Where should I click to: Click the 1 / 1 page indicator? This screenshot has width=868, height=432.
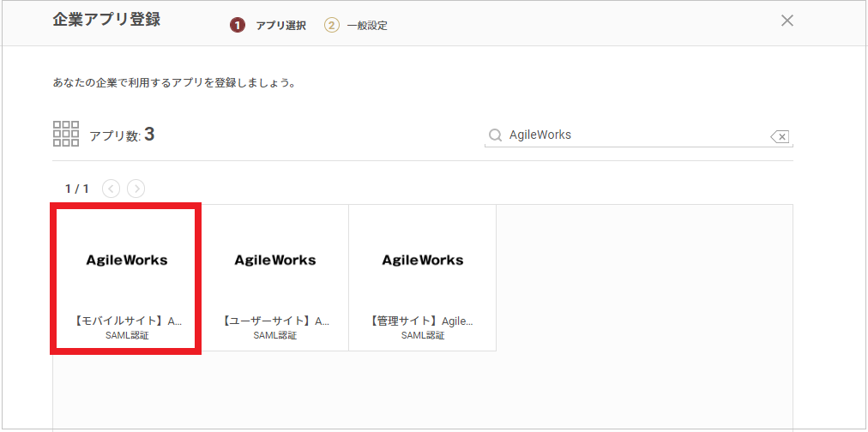(77, 189)
